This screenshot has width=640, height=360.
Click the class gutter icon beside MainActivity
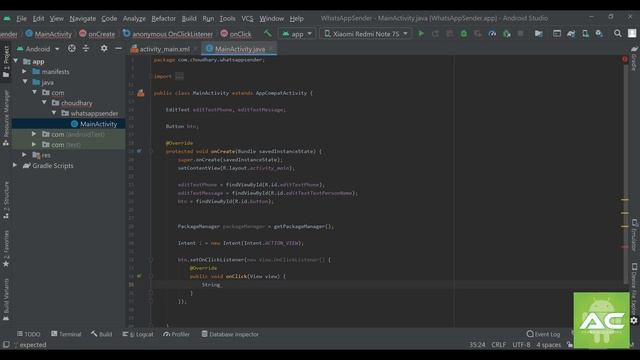point(141,93)
